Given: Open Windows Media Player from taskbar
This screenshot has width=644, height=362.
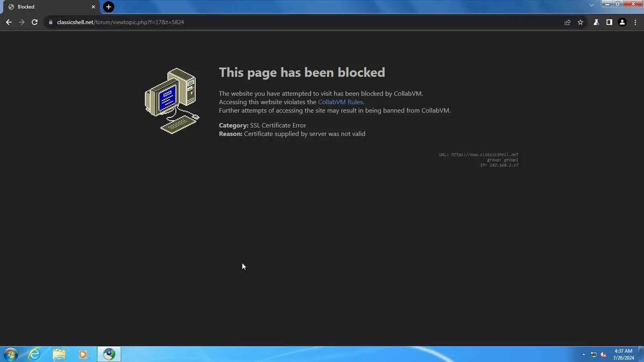Looking at the screenshot, I should pos(83,354).
